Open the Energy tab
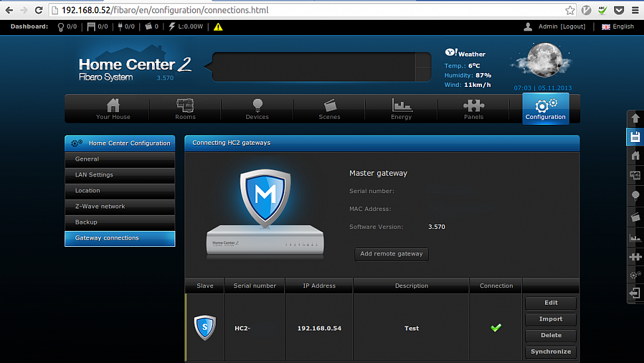This screenshot has height=363, width=644. (x=401, y=109)
